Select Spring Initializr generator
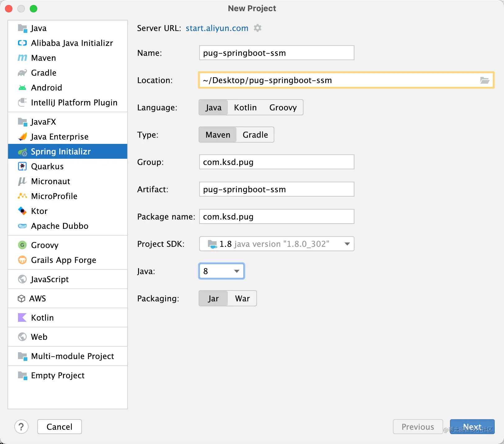The height and width of the screenshot is (444, 504). pos(68,152)
